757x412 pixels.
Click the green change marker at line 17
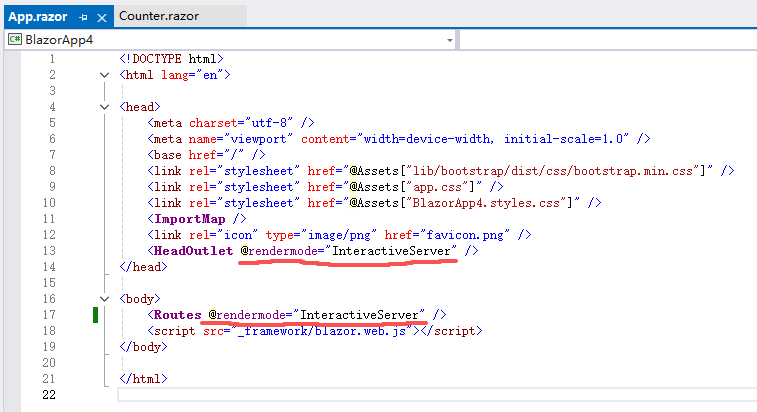(x=96, y=315)
